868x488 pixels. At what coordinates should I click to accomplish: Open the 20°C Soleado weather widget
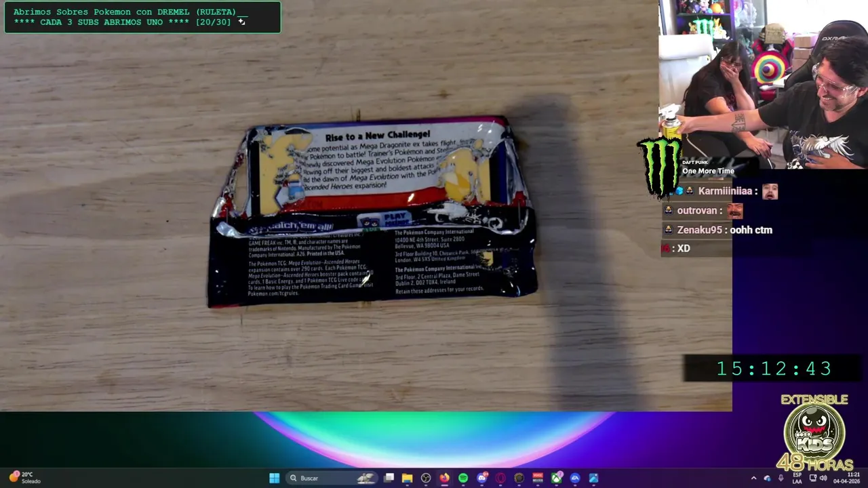point(24,478)
